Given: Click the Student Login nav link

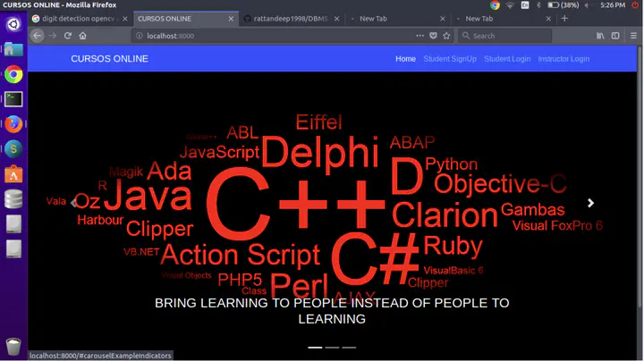Looking at the screenshot, I should click(x=507, y=59).
